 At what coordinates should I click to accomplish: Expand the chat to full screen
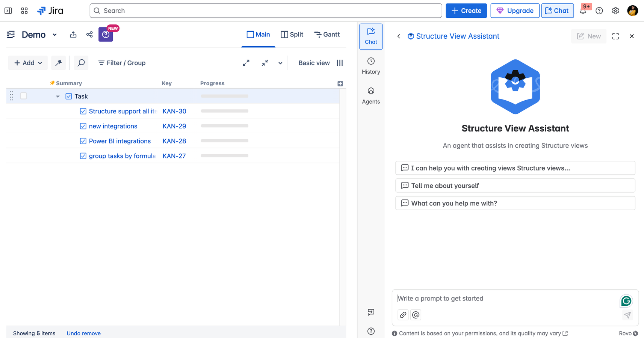[615, 36]
